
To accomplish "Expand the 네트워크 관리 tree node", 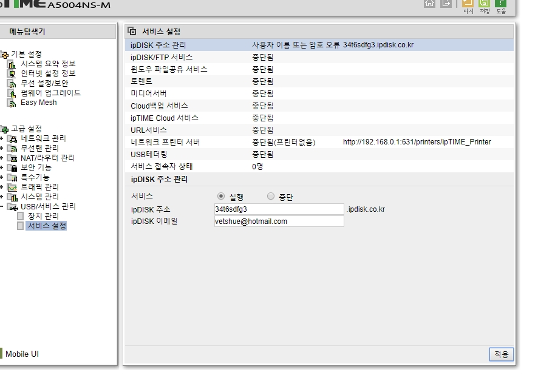I will point(2,138).
